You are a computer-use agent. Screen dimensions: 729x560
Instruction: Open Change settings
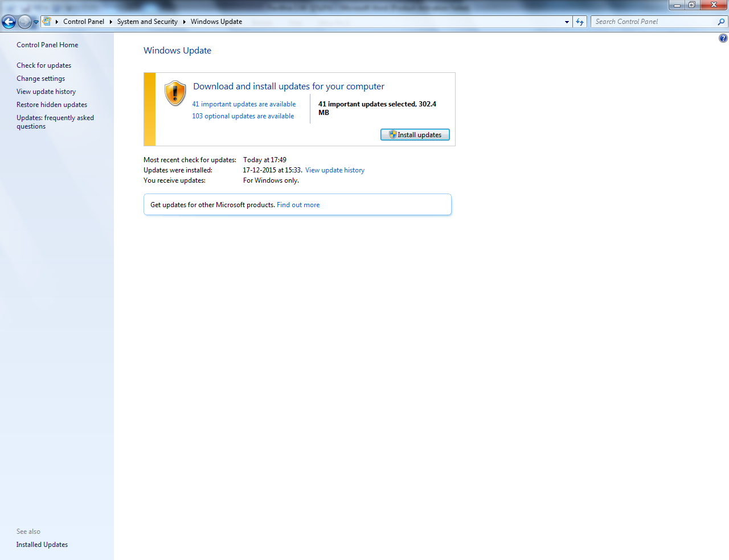point(40,79)
